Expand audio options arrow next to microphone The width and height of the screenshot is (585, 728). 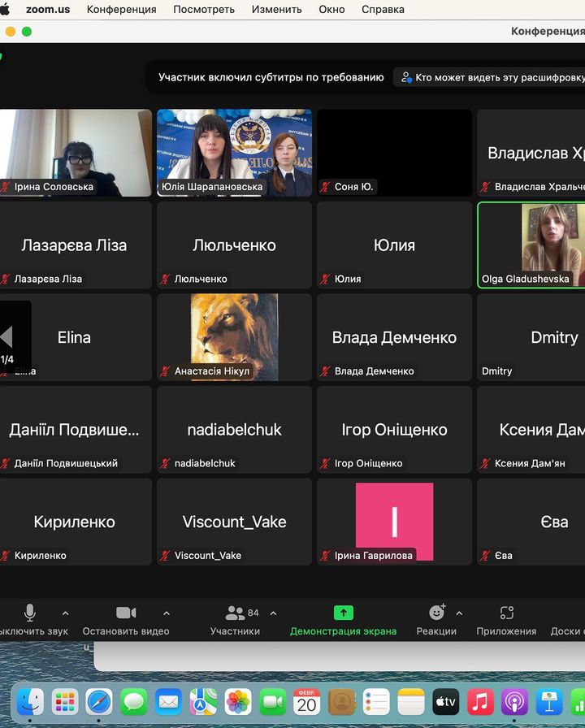coord(66,613)
